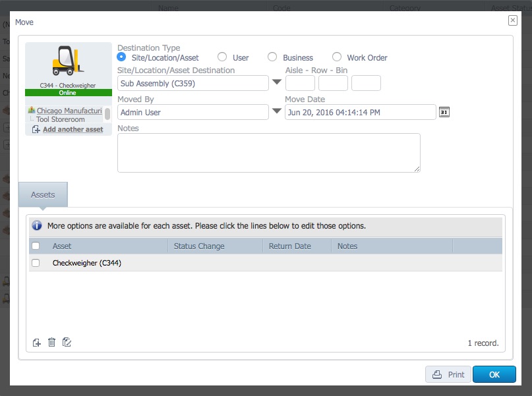
Task: Check the Checkweigher (C344) row checkbox
Action: [36, 263]
